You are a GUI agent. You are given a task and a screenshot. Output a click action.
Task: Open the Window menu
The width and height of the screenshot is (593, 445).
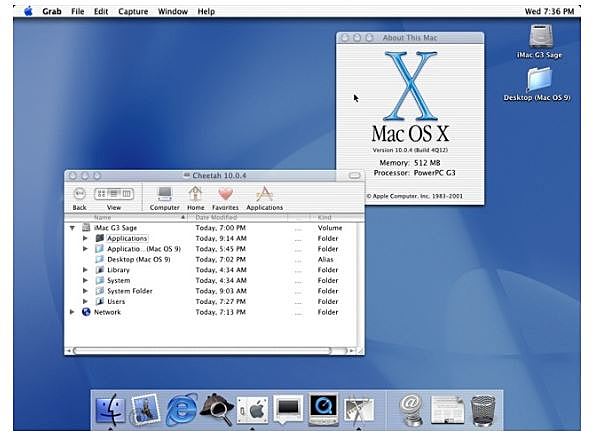click(173, 11)
